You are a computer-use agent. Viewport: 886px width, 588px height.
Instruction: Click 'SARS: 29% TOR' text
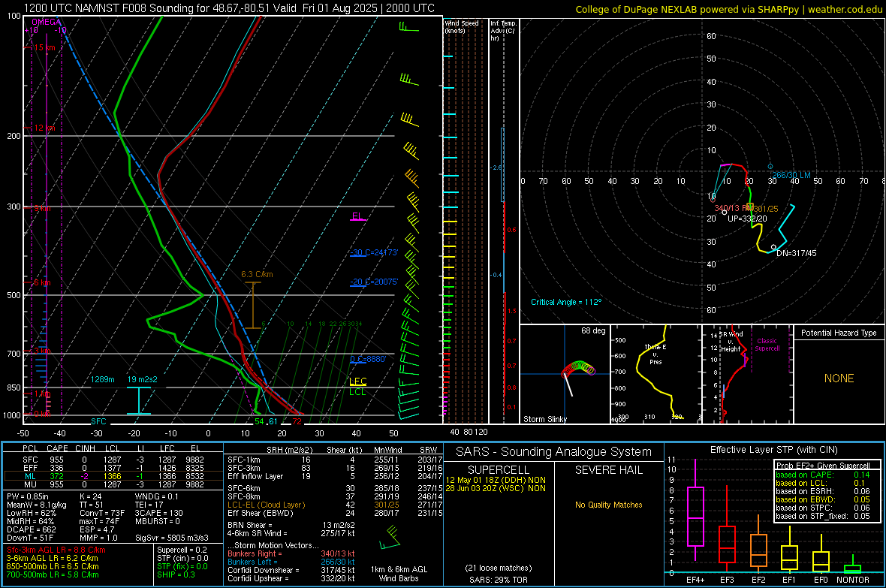(499, 580)
